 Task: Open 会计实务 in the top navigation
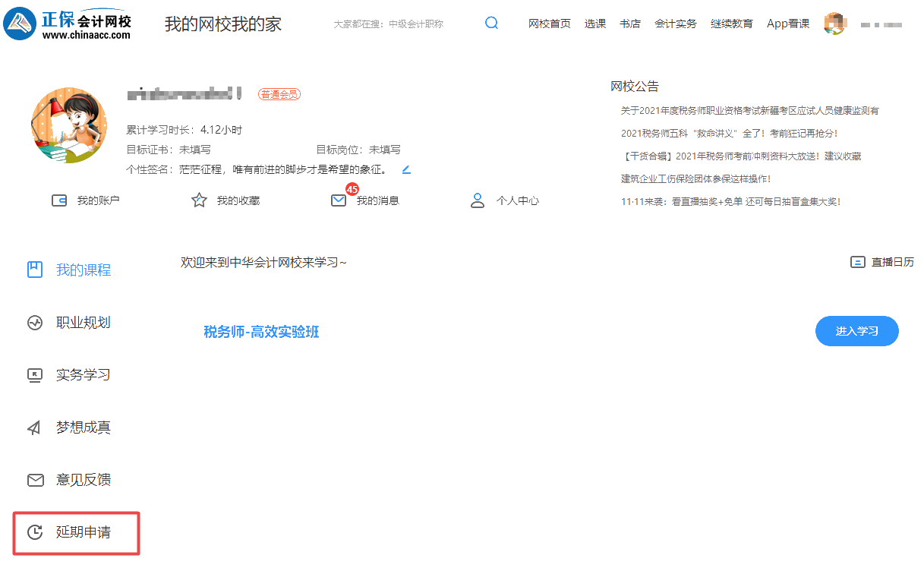pos(676,24)
